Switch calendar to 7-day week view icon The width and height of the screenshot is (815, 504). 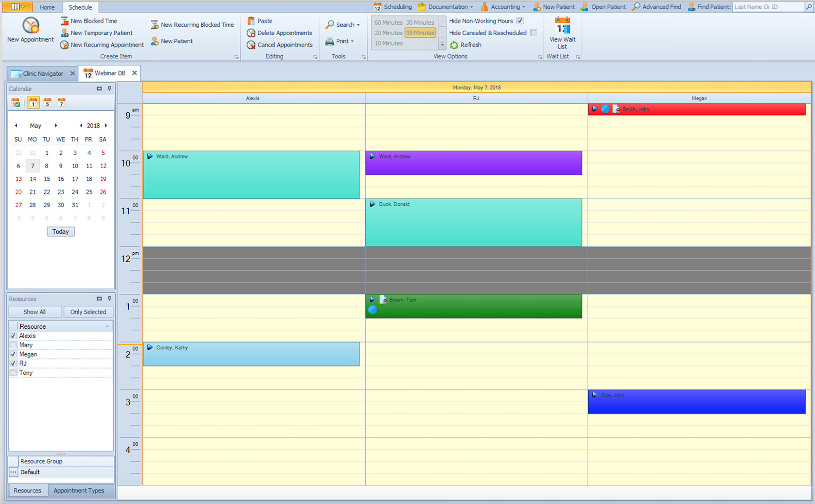[x=61, y=102]
